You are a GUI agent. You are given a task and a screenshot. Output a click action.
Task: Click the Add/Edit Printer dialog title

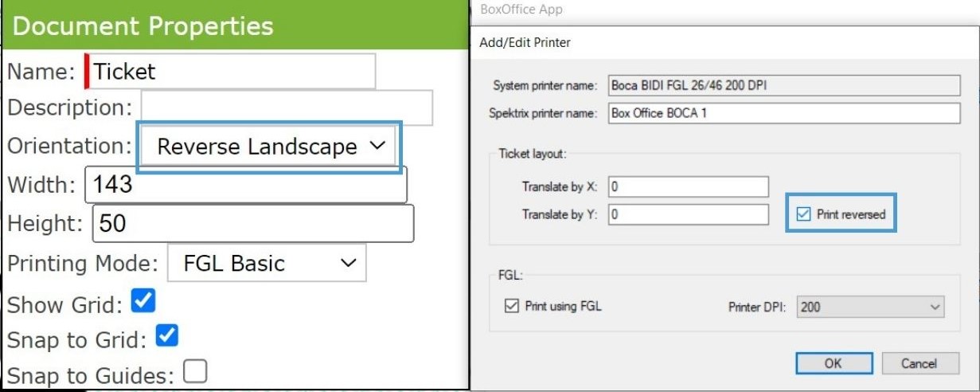click(x=525, y=42)
